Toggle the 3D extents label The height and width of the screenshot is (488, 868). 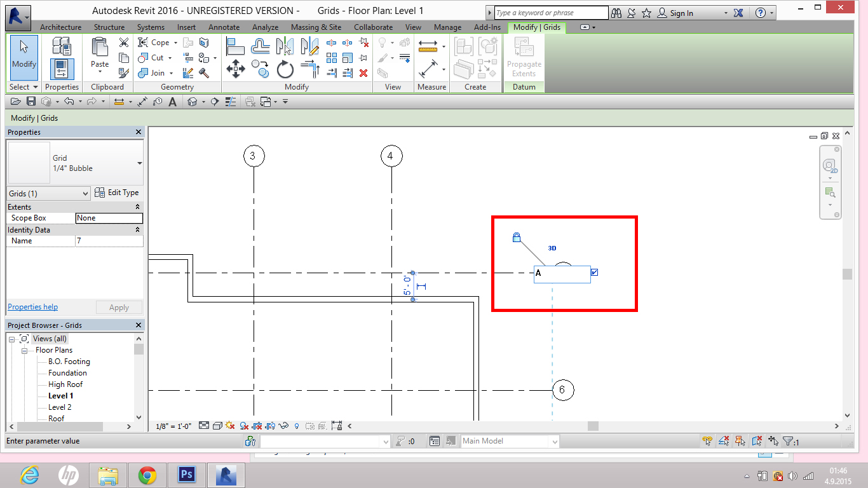(552, 248)
